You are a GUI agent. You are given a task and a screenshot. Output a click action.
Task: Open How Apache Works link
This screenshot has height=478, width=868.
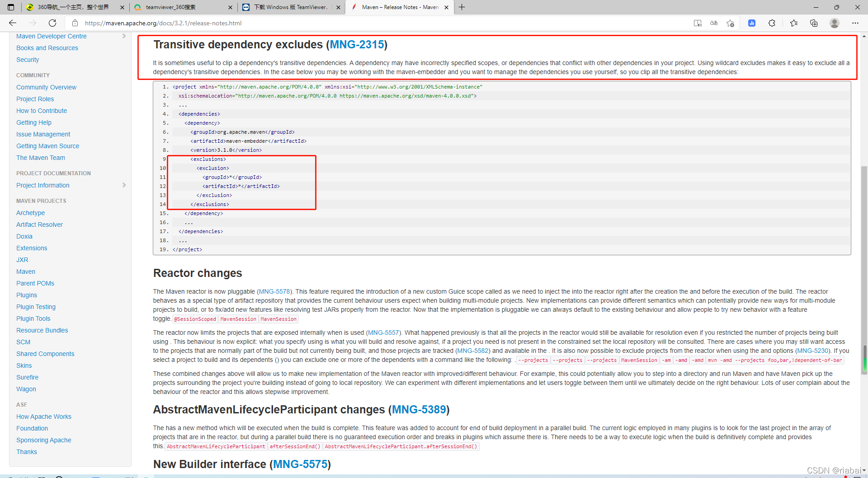[44, 417]
